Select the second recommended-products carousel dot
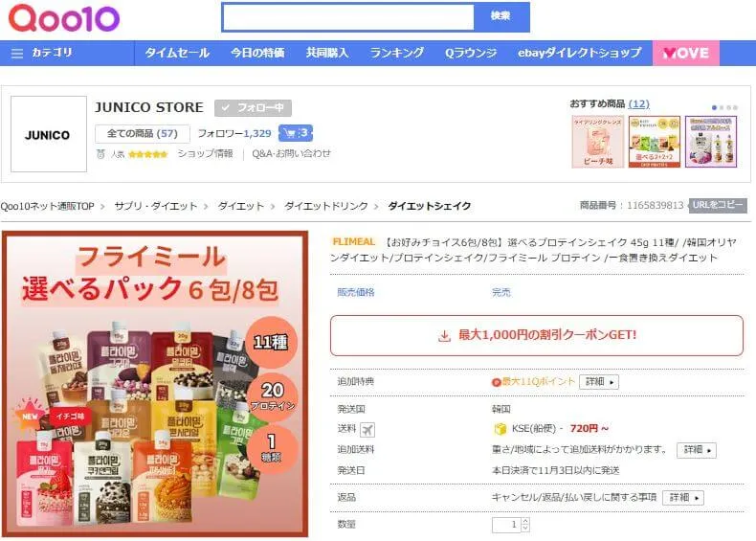The image size is (756, 541). tap(722, 107)
